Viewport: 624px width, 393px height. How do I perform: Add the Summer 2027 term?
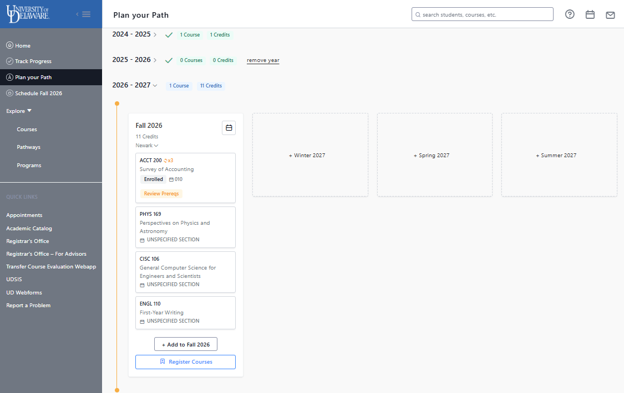point(559,155)
